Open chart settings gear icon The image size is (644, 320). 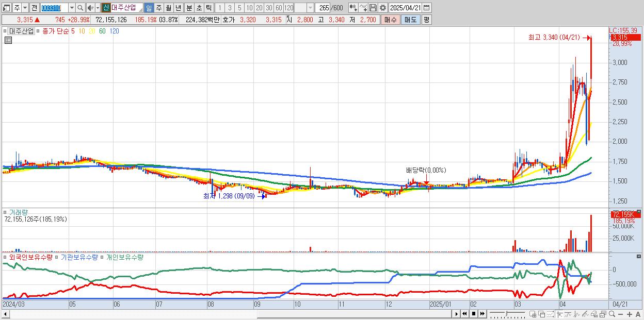tap(383, 8)
